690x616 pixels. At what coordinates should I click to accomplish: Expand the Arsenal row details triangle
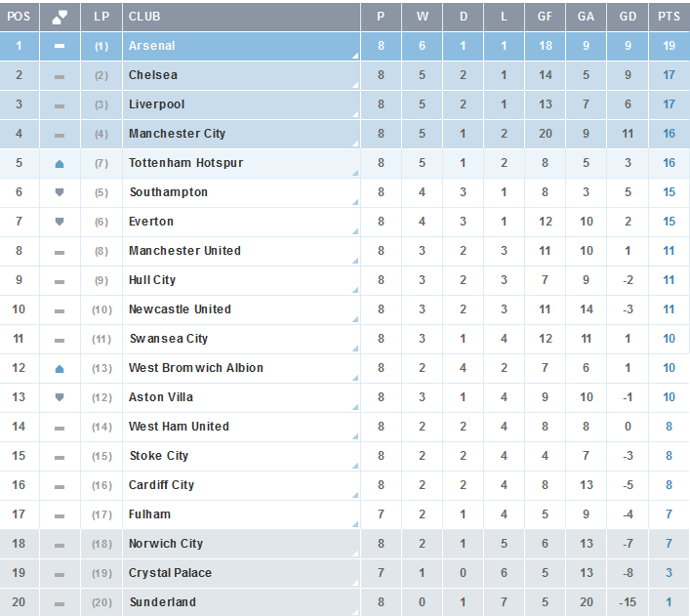355,56
